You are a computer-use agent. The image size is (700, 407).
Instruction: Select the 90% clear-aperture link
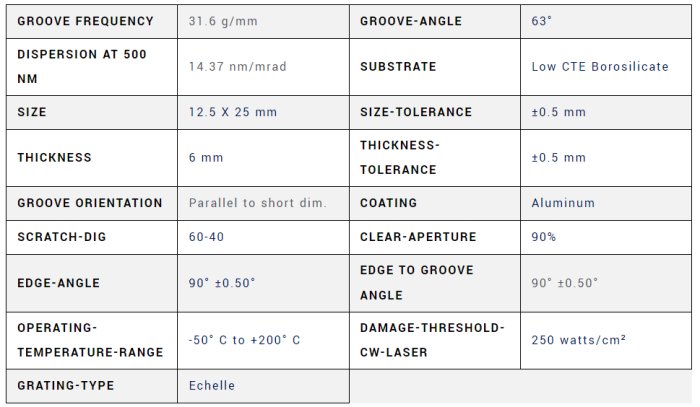(x=544, y=237)
